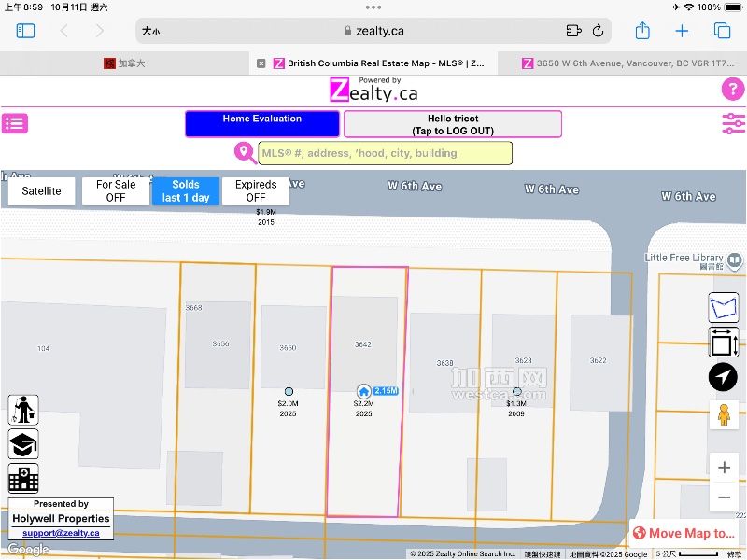Click the MLS address search field
The width and height of the screenshot is (747, 560).
(x=385, y=153)
